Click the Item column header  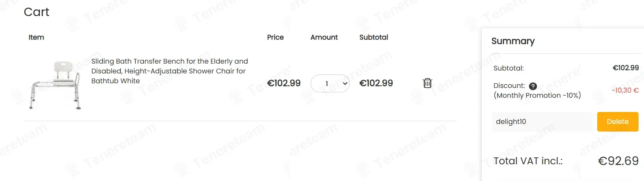[36, 37]
